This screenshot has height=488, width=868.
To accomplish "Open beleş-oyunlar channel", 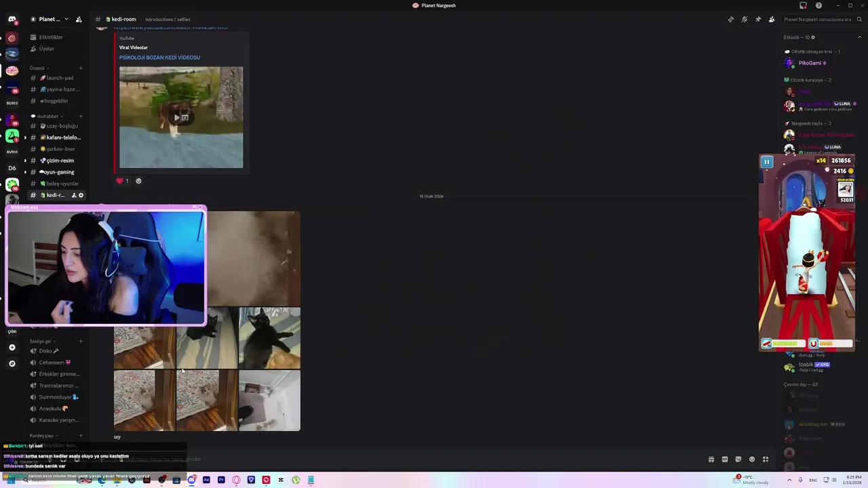I will coord(56,184).
